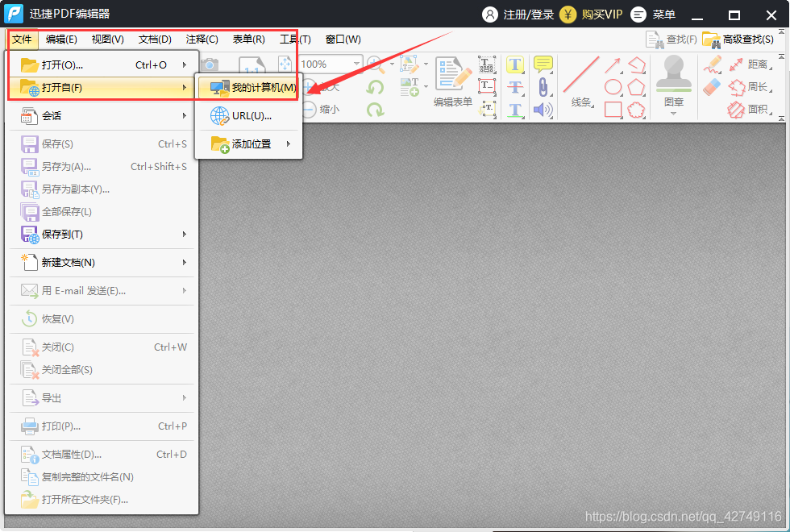Click 另存为副本(Y)... icon

pyautogui.click(x=29, y=189)
